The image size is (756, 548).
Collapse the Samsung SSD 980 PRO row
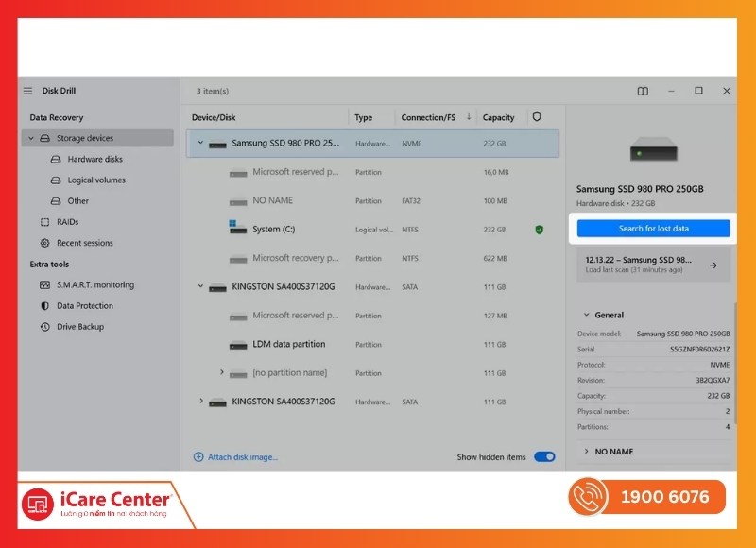point(200,143)
